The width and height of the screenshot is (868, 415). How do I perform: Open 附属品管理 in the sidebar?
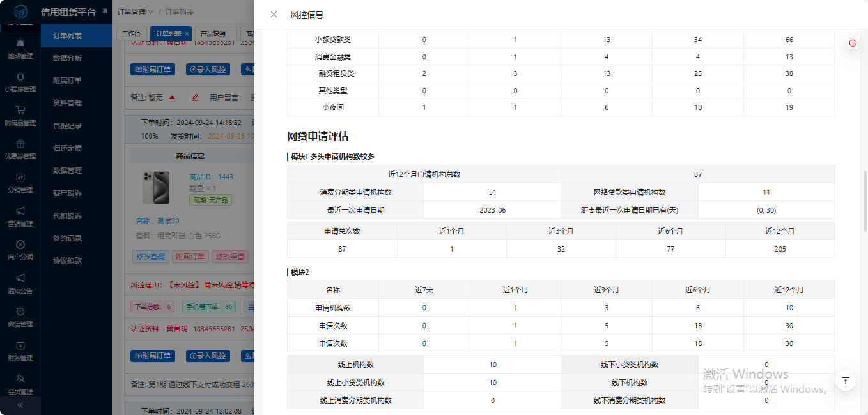(20, 116)
